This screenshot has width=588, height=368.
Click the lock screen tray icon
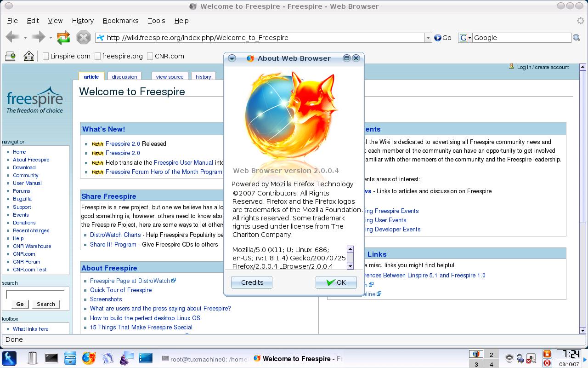point(547,354)
